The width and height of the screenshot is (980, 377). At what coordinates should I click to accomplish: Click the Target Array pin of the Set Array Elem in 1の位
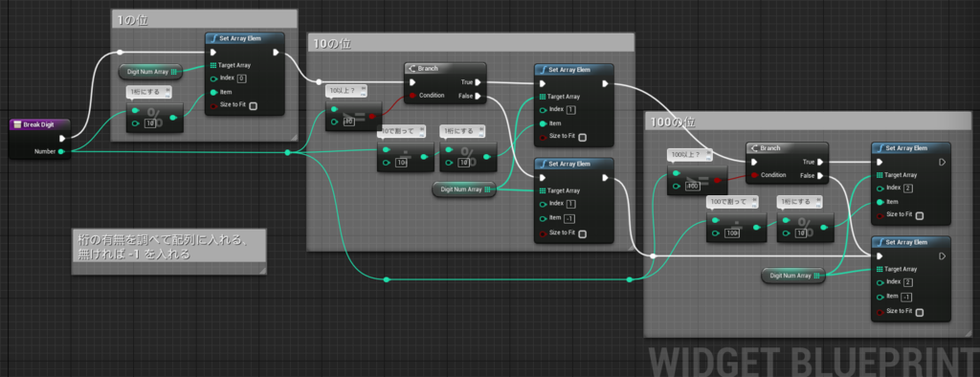click(213, 65)
